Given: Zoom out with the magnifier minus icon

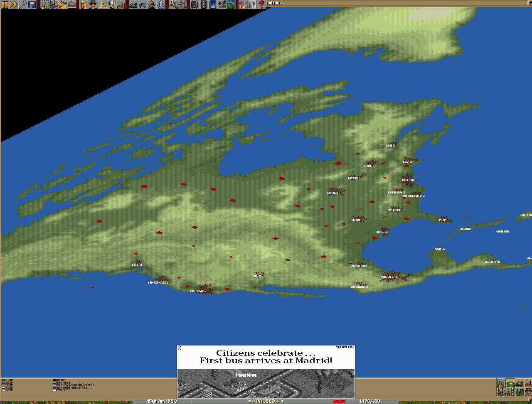Looking at the screenshot, I should click(182, 5).
